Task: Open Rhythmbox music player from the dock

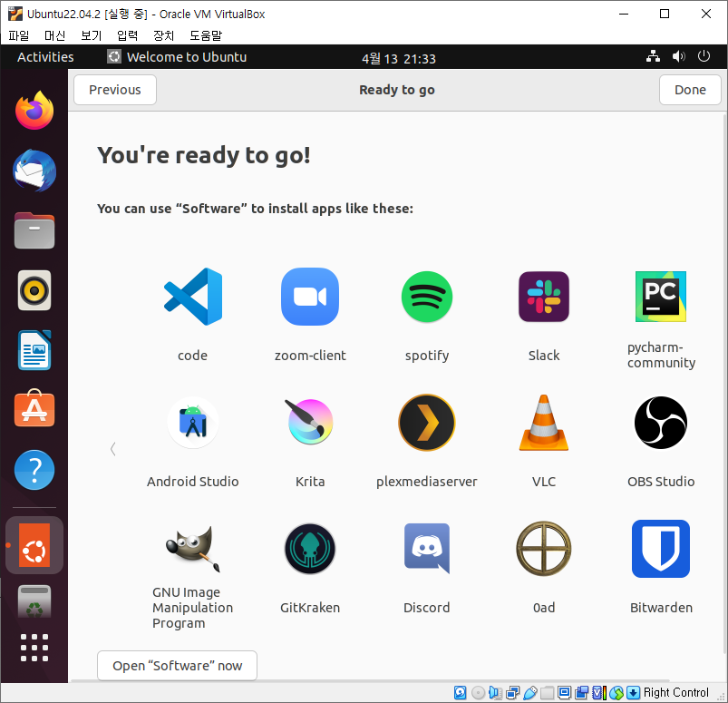Action: [34, 290]
